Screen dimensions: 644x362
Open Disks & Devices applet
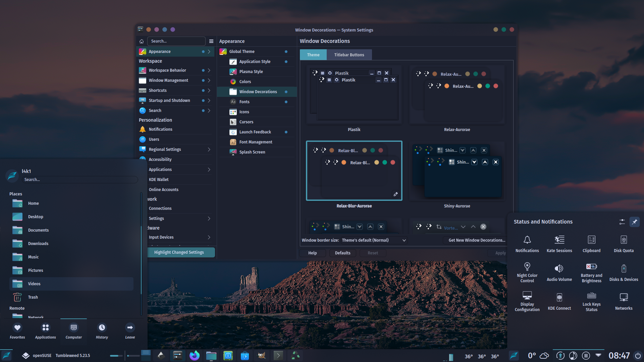click(x=624, y=273)
